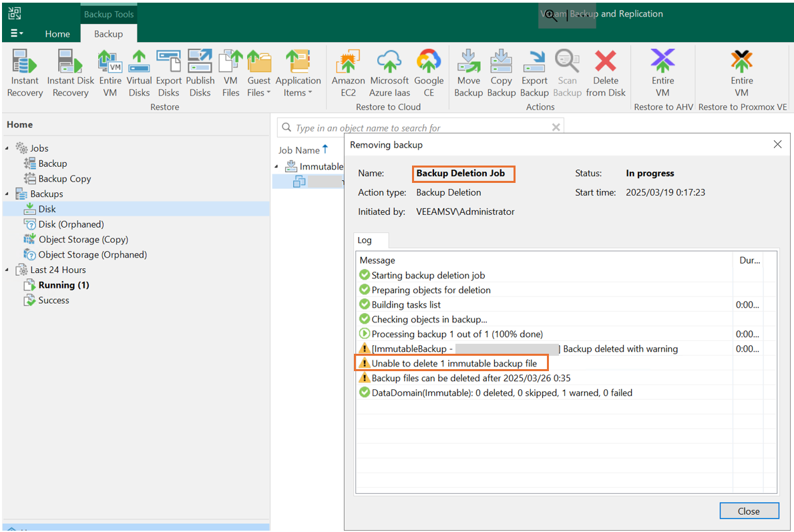Click Delete from Disk
Image resolution: width=794 pixels, height=532 pixels.
(x=606, y=73)
